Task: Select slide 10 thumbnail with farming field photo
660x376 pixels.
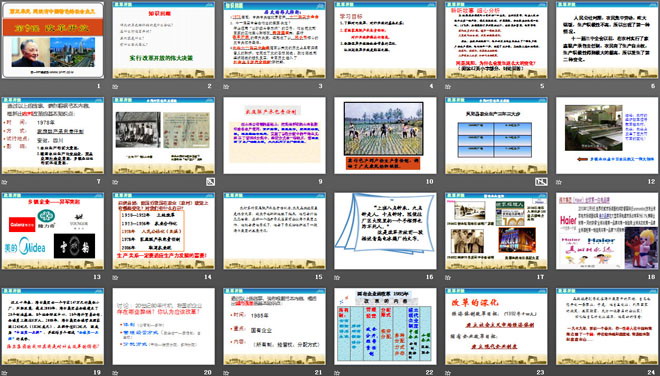Action: [x=385, y=136]
